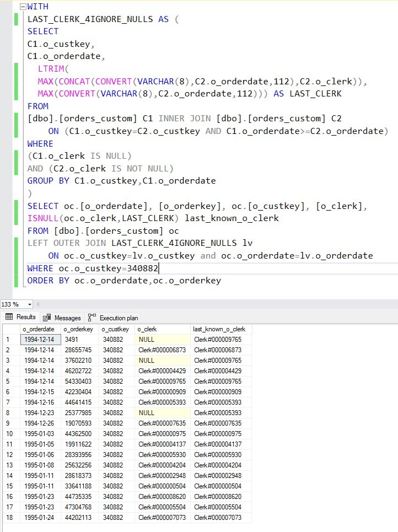Click order key cell 3491
This screenshot has height=532, width=398.
coord(80,339)
